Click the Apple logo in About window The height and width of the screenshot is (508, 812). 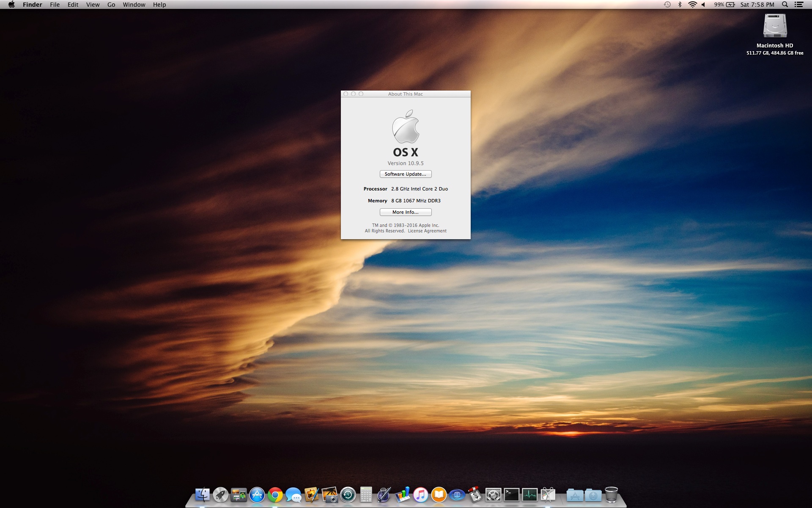[x=406, y=127]
